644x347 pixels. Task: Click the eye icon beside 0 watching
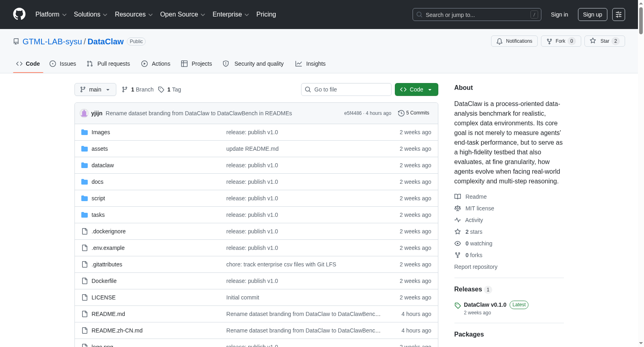click(458, 243)
